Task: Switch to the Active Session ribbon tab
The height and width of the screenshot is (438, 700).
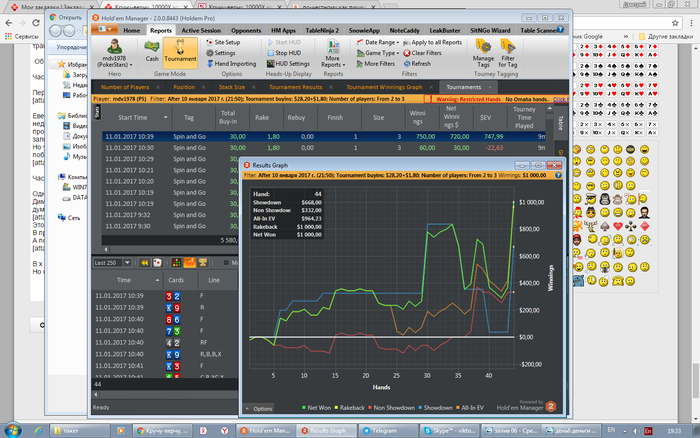Action: pos(201,30)
